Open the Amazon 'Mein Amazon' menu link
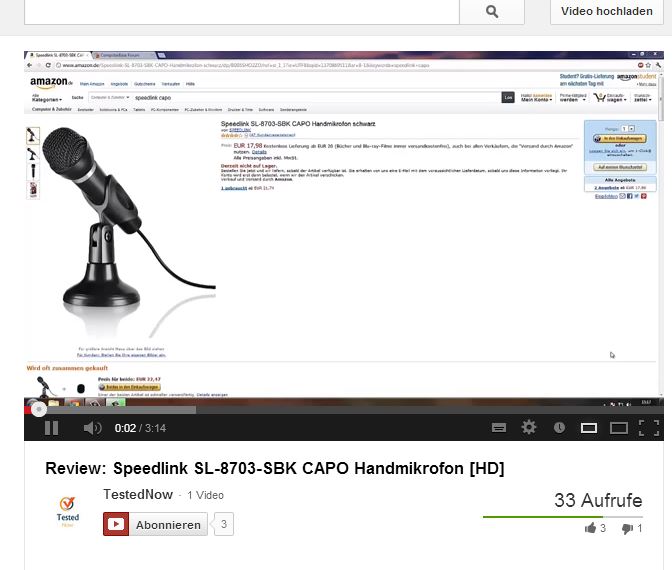 pyautogui.click(x=92, y=84)
